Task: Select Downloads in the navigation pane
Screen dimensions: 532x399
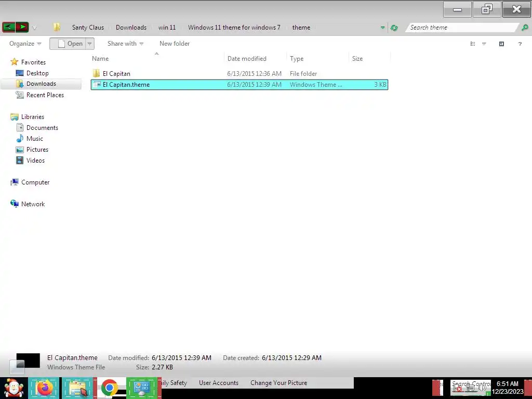Action: [41, 84]
